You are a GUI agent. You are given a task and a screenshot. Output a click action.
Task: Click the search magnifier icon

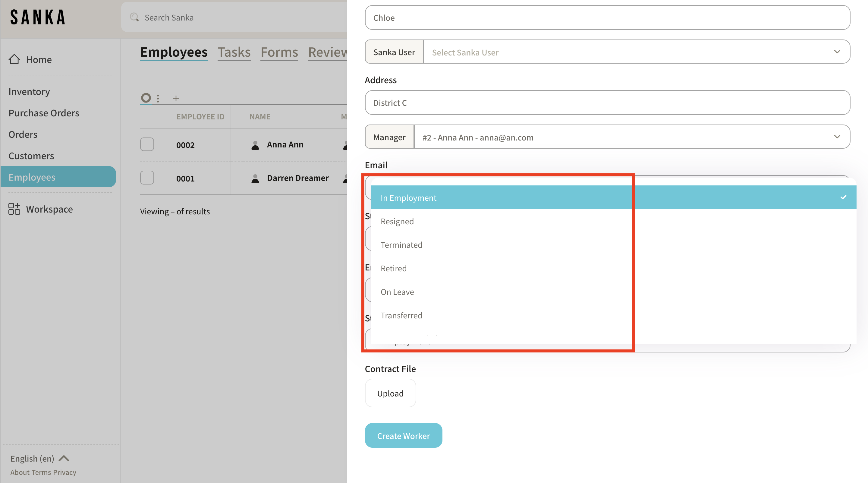click(x=134, y=17)
